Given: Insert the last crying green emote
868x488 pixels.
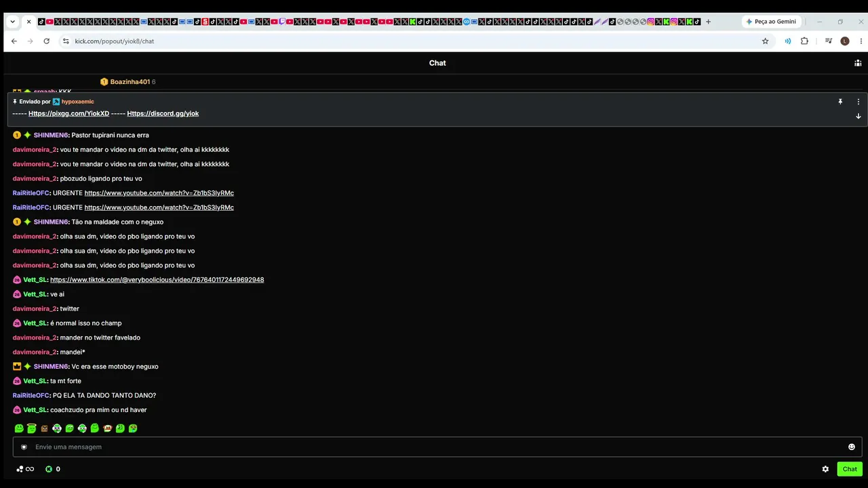Looking at the screenshot, I should coord(133,428).
